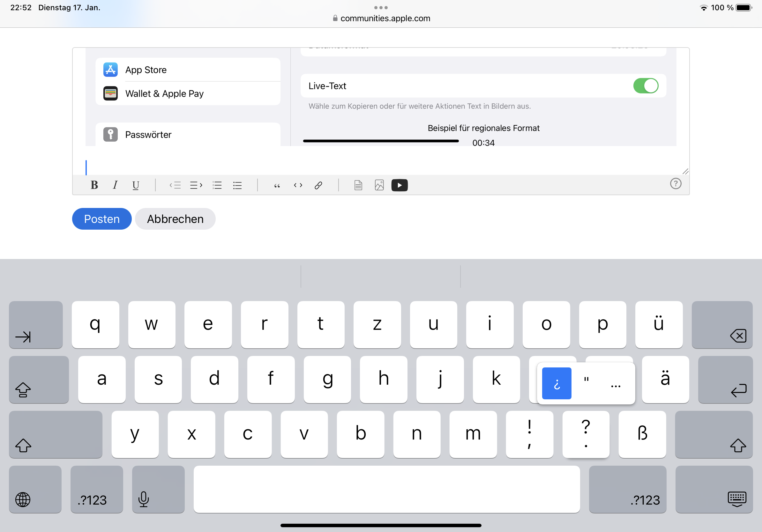This screenshot has width=762, height=532.
Task: Hide the on-screen keyboard
Action: 713,489
